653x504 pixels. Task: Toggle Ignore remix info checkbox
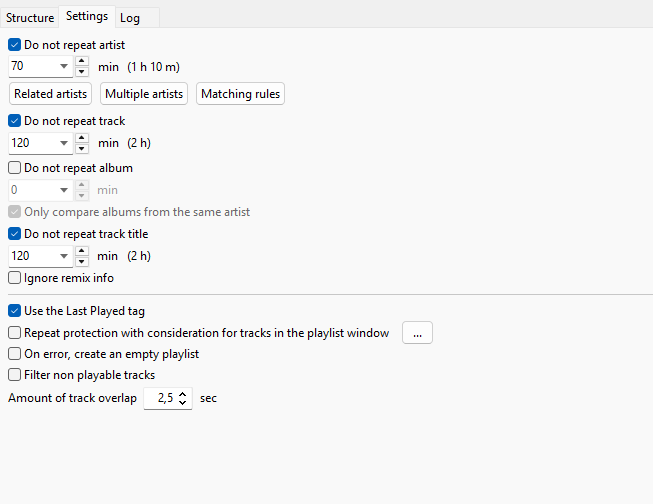pos(15,278)
